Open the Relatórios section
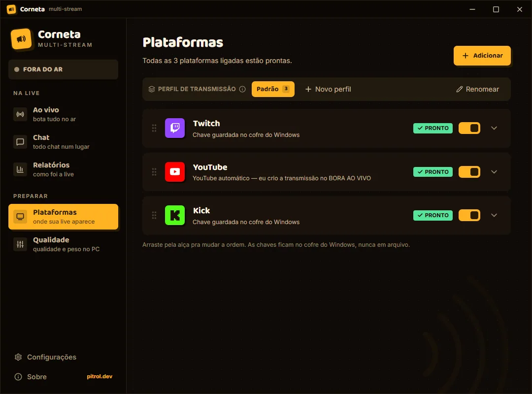This screenshot has width=532, height=394. pos(64,169)
